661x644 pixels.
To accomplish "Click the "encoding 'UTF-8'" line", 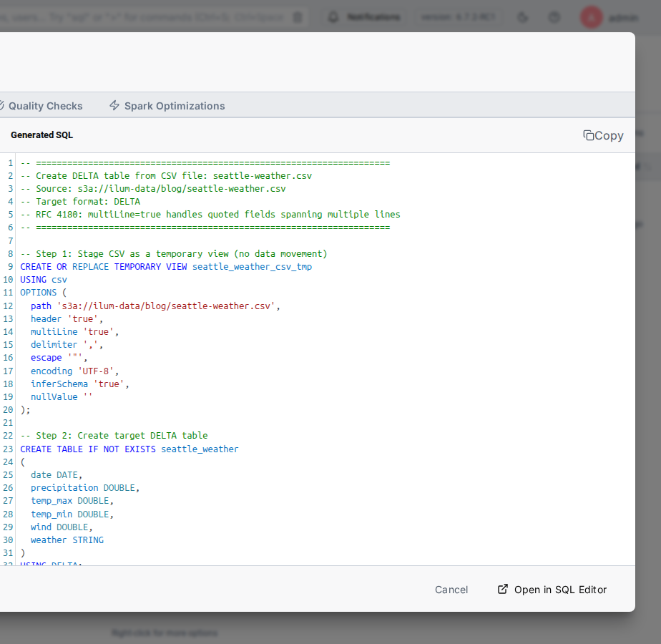I will 74,371.
